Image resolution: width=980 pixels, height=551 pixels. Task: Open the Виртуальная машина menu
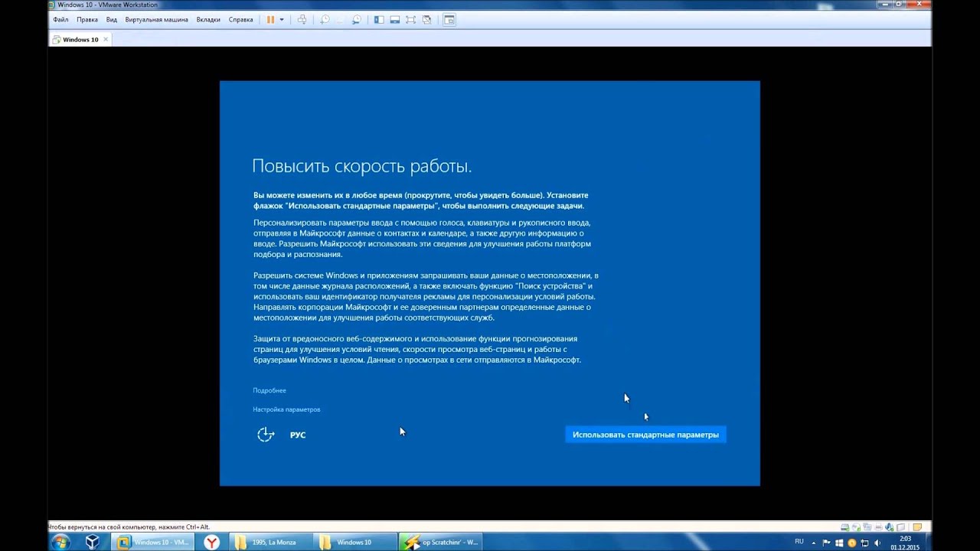[156, 19]
